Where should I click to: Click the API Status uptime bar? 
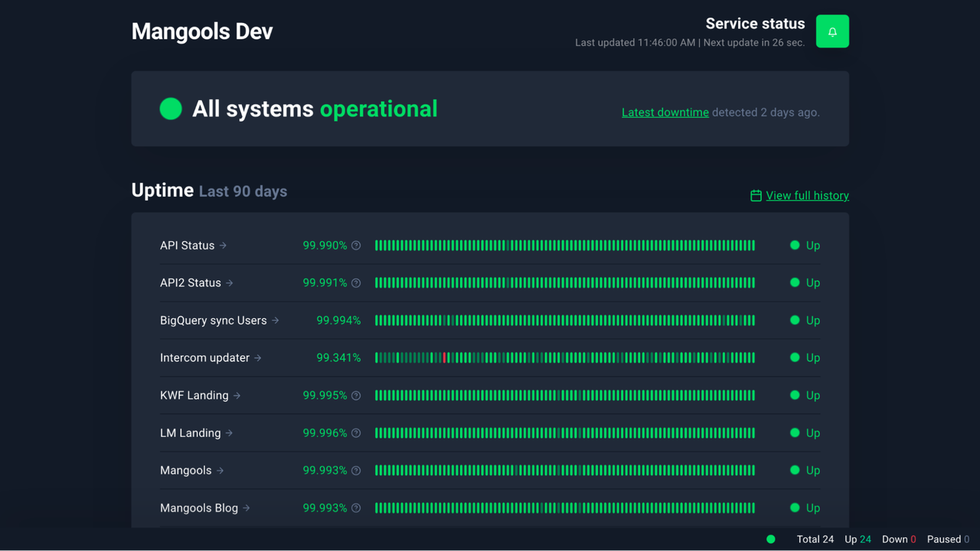(x=564, y=245)
